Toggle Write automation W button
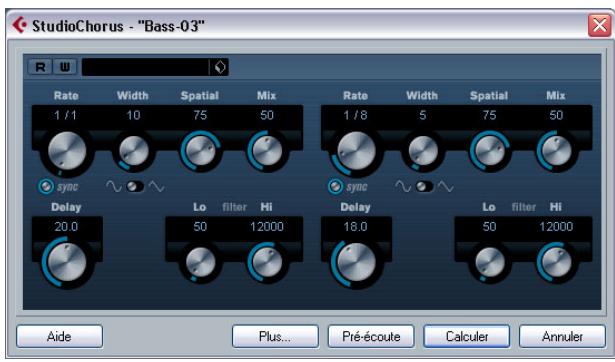Screen dimensions: 615x362 click(x=65, y=67)
